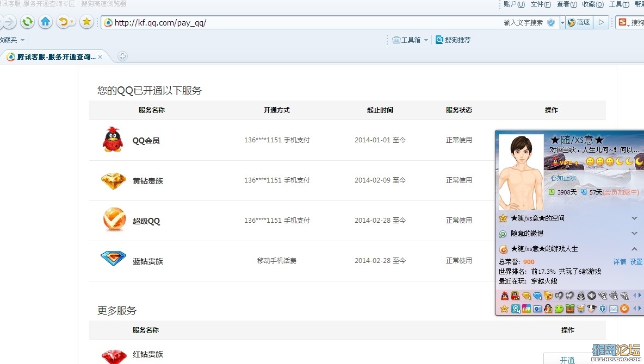Click 开通 button for 红钻贵族

pos(567,359)
